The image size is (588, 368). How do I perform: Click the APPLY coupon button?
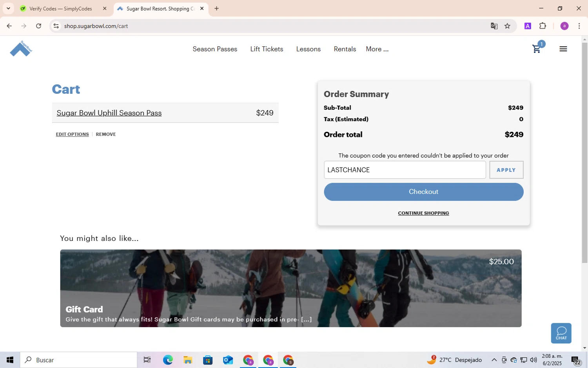tap(506, 170)
